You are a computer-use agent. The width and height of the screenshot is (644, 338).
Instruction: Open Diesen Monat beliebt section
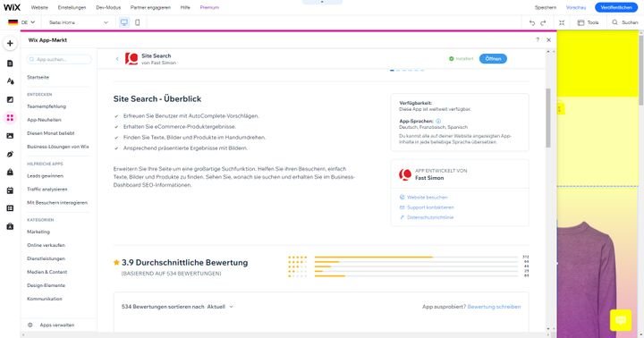click(50, 133)
